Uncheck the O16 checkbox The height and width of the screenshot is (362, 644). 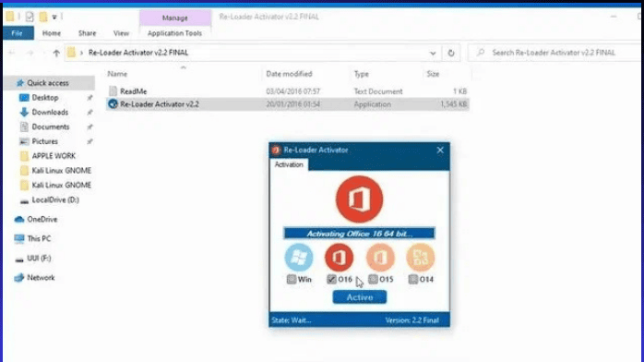(x=331, y=280)
